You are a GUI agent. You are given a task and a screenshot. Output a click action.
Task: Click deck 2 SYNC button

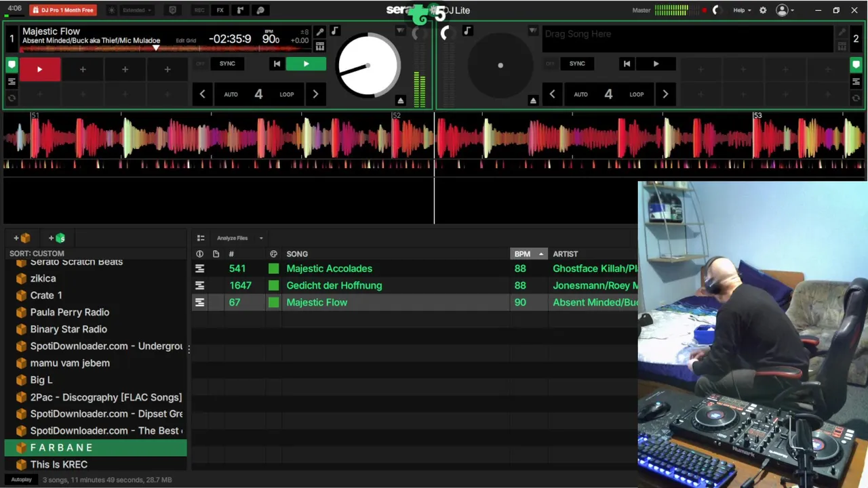577,64
